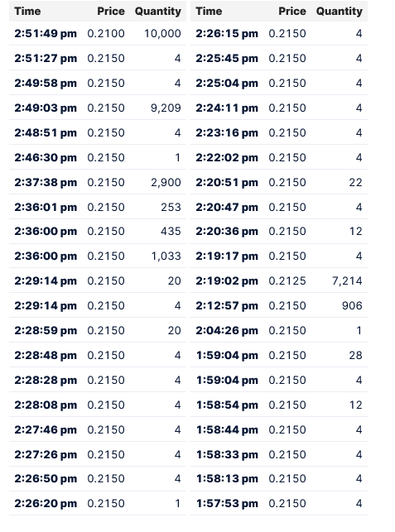Select the 0.2125 price cell

click(287, 281)
